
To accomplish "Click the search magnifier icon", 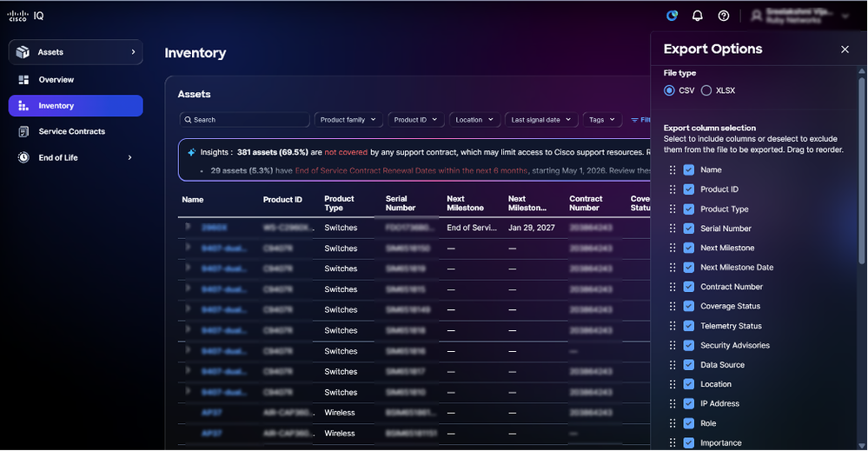I will (x=188, y=120).
